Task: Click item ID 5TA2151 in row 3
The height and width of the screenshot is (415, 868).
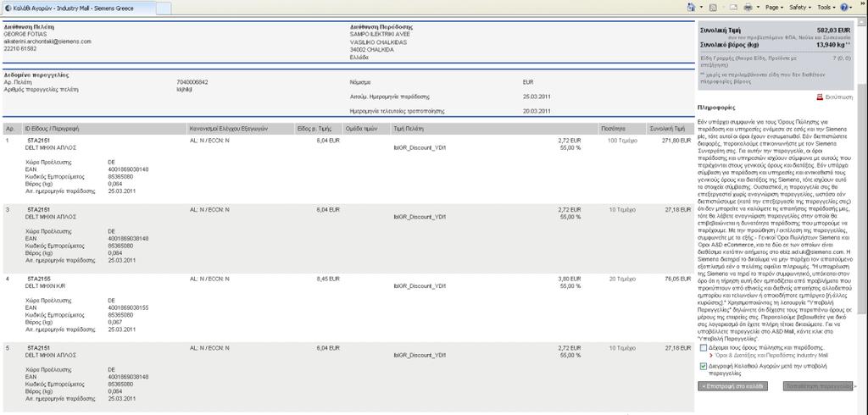Action: (37, 210)
